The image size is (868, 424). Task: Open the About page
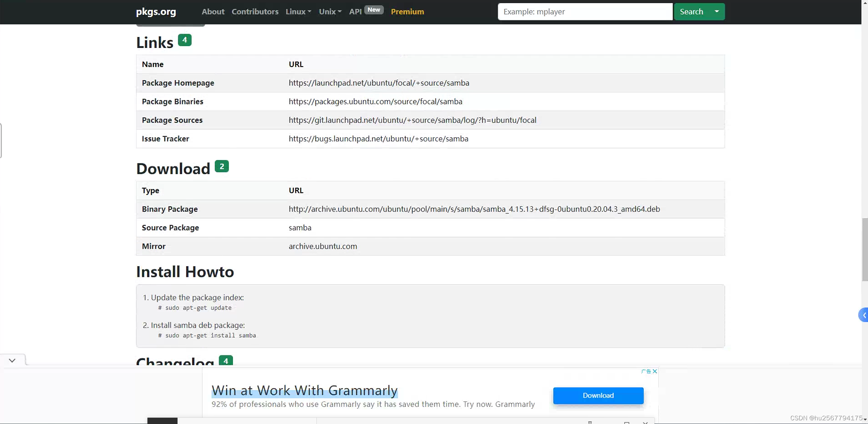point(213,12)
